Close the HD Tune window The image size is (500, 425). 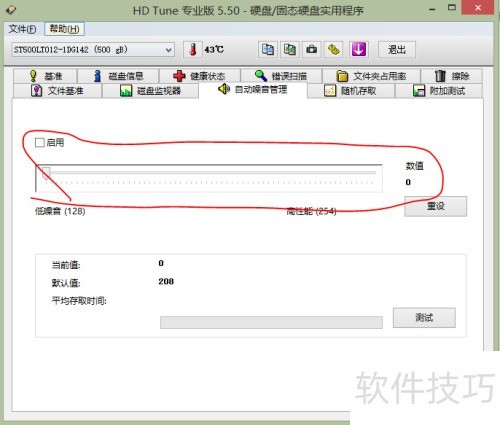(478, 8)
